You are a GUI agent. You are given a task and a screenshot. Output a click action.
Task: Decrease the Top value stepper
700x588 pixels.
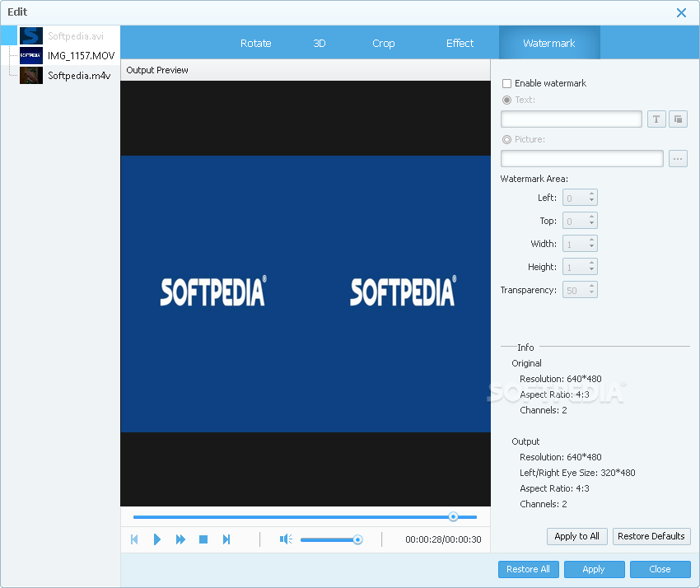tap(591, 224)
